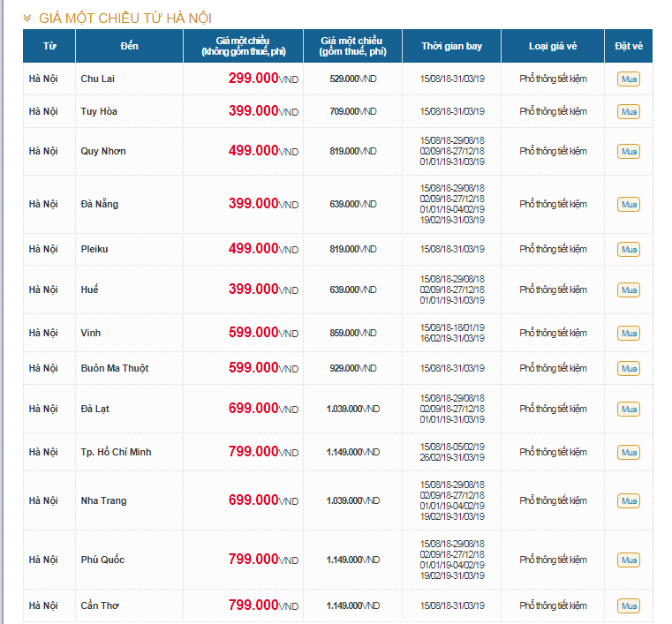Viewport: 672px width, 624px height.
Task: Select the Loại giá vé column header
Action: 553,46
